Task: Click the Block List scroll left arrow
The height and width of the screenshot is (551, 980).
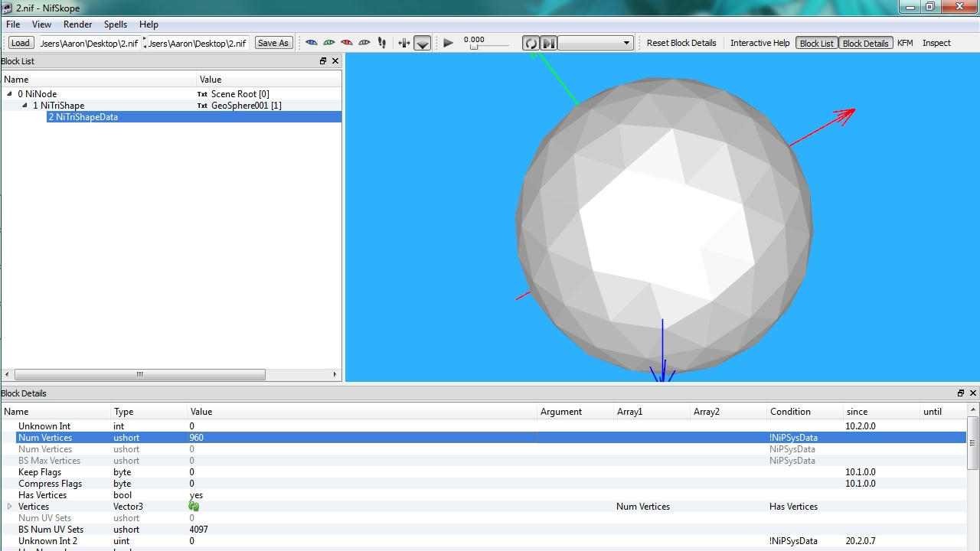Action: pos(8,375)
